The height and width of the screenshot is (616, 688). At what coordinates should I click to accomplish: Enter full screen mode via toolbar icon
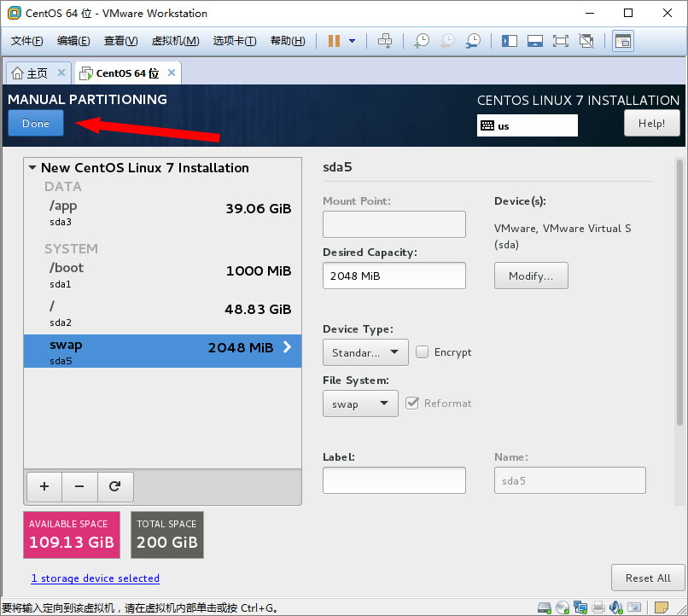(x=561, y=41)
